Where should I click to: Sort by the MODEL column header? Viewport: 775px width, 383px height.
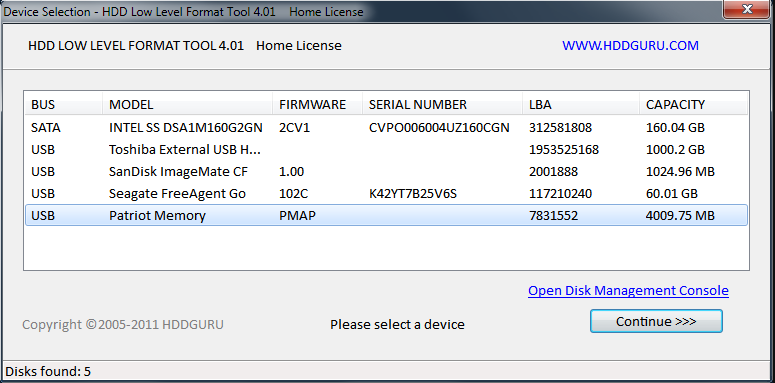pyautogui.click(x=187, y=105)
